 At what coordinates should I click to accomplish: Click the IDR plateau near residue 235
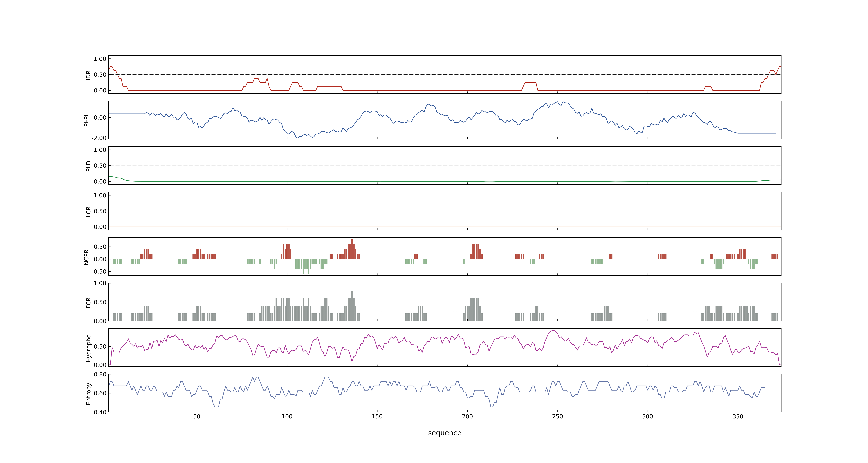530,82
